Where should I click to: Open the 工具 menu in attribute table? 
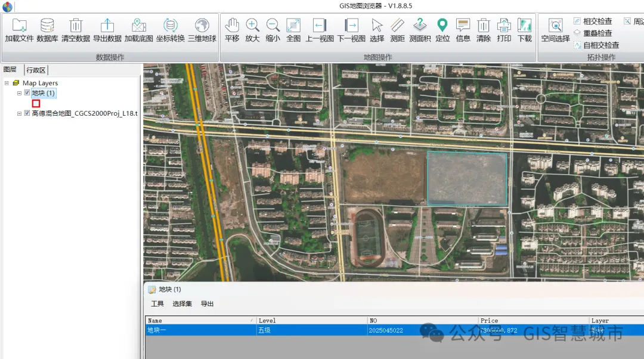click(x=157, y=304)
